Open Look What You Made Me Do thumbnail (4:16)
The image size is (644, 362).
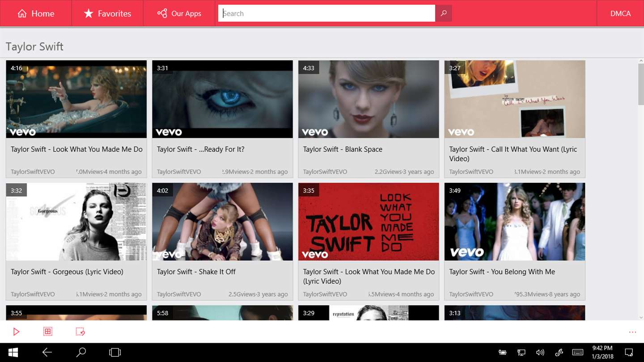[76, 99]
